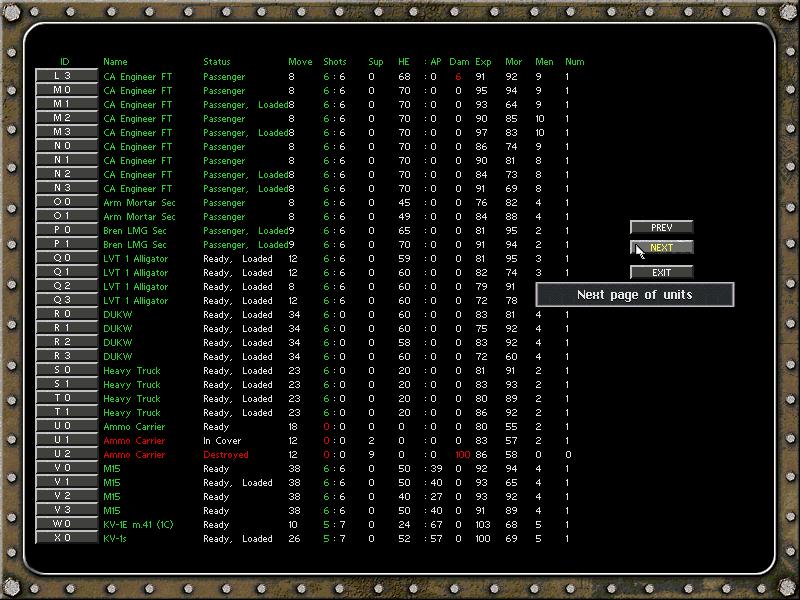Image resolution: width=800 pixels, height=600 pixels.
Task: Select unit ID button M 2
Action: coord(66,118)
